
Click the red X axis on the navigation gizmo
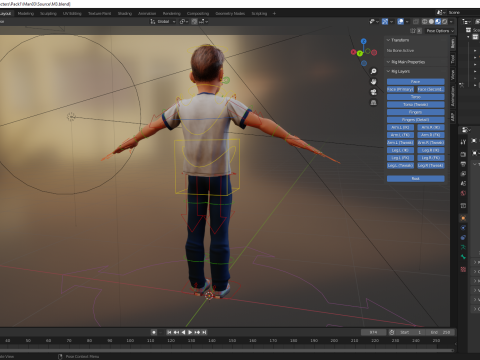(353, 52)
